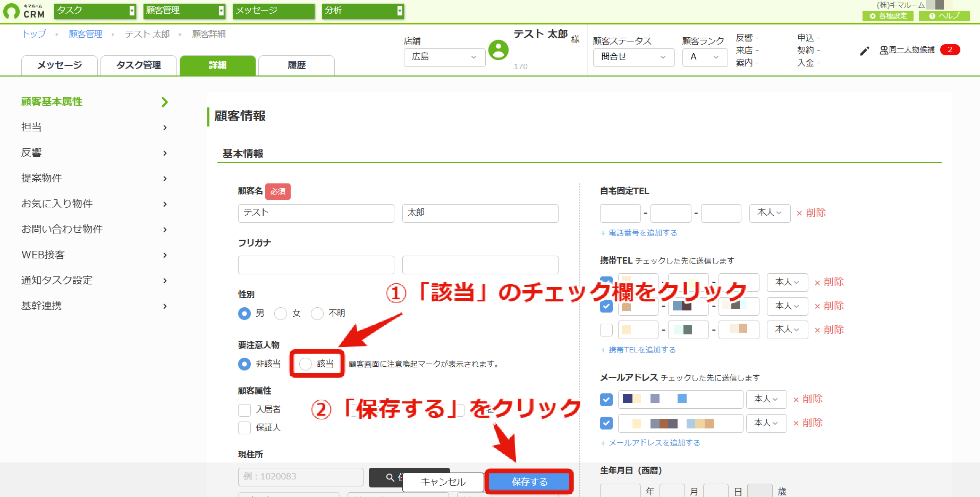Switch to the メッセージ tab
The height and width of the screenshot is (497, 980).
(x=60, y=65)
